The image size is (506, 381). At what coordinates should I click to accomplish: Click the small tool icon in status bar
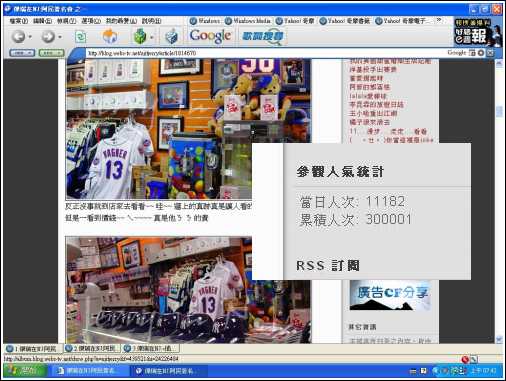pos(474,359)
